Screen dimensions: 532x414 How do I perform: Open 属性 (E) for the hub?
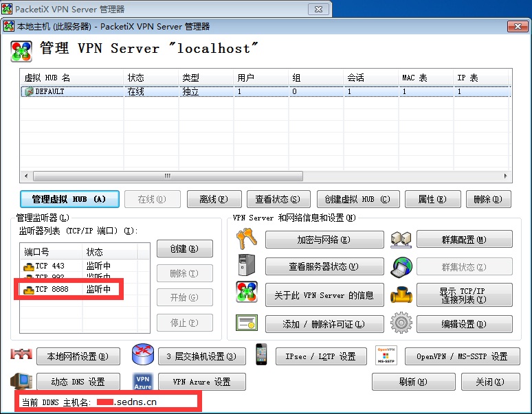(x=432, y=199)
